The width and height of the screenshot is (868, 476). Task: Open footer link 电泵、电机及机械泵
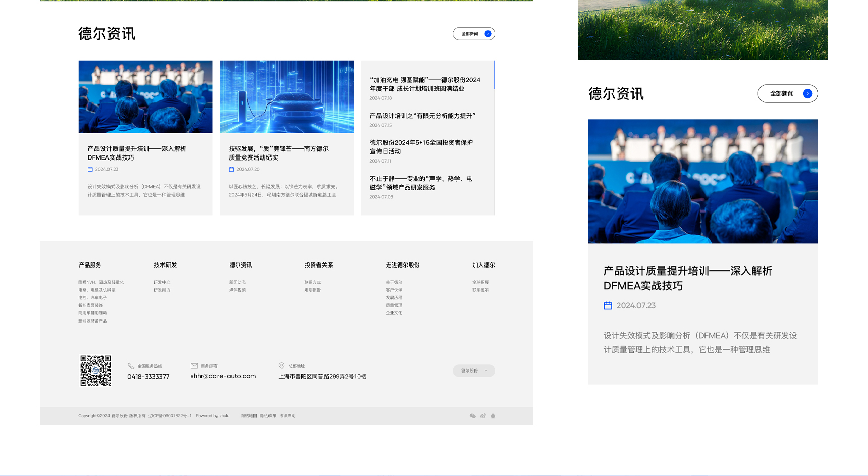[x=96, y=290]
